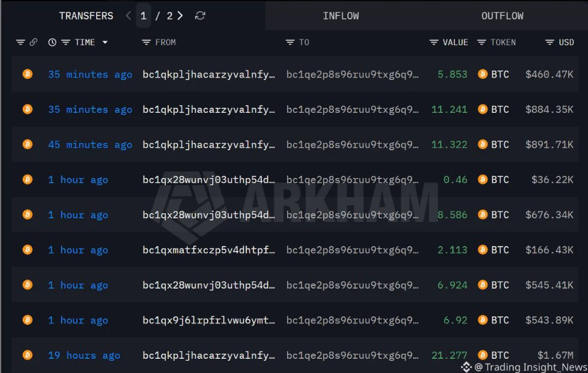Click BTC token icon in the $884.35K row
Image resolution: width=588 pixels, height=373 pixels.
[483, 109]
